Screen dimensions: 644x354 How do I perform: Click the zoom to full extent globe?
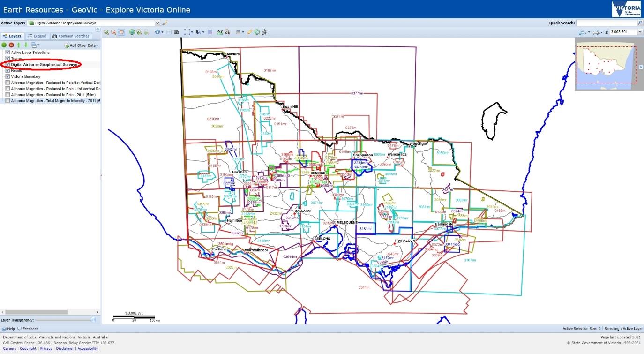(x=132, y=32)
